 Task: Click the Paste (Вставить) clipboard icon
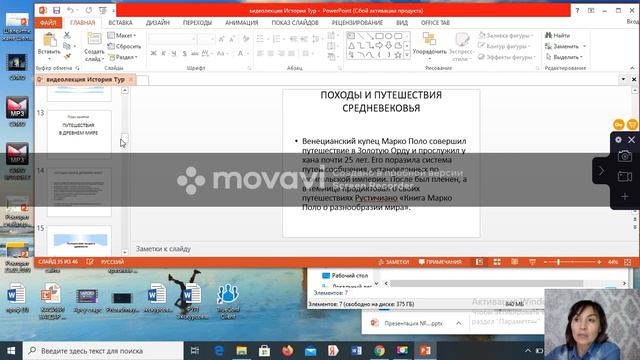click(x=49, y=40)
